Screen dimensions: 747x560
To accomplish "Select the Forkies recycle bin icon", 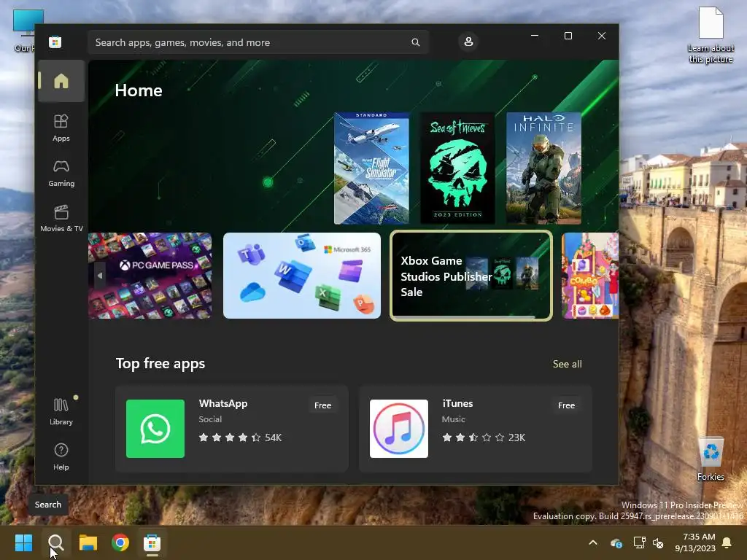I will 711,458.
